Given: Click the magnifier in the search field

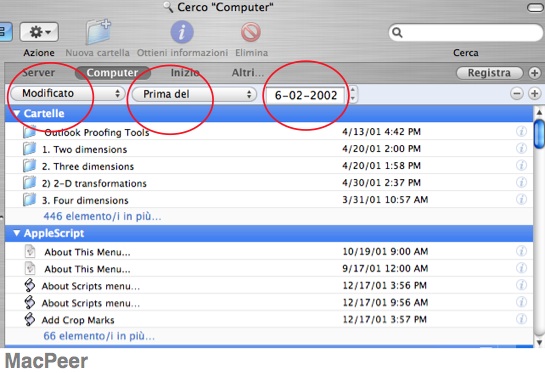Looking at the screenshot, I should tap(397, 32).
